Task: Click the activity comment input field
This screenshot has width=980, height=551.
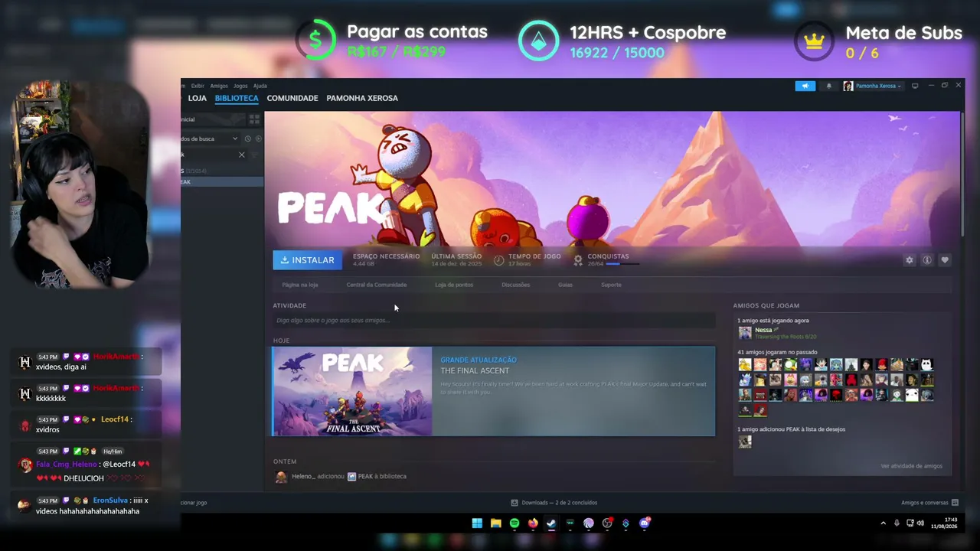Action: coord(494,321)
